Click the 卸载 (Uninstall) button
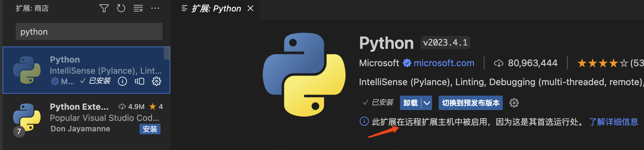 pyautogui.click(x=410, y=103)
